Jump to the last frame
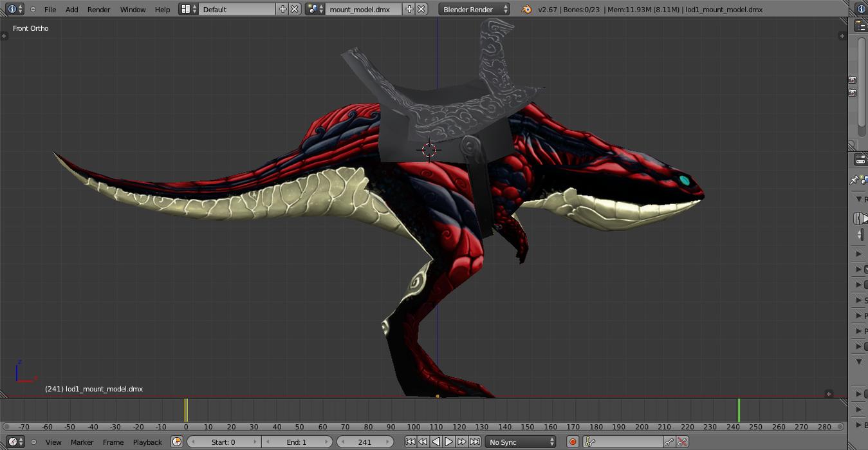 (x=474, y=442)
